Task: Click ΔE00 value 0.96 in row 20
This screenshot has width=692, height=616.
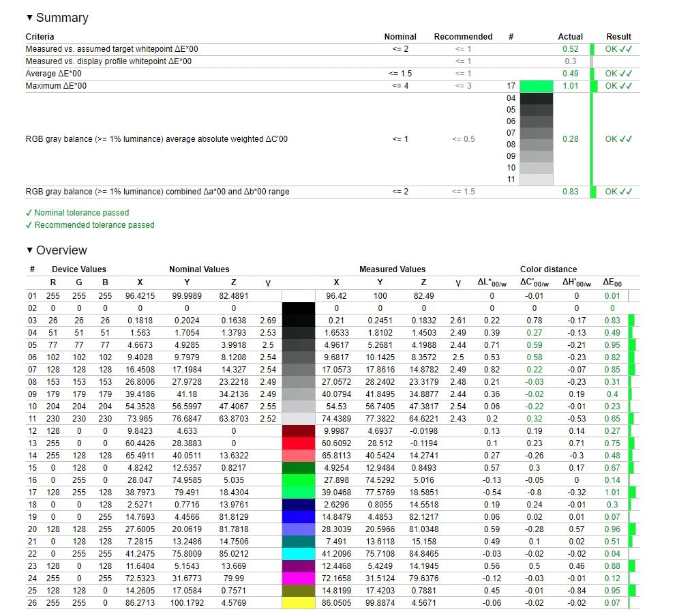Action: pyautogui.click(x=612, y=529)
